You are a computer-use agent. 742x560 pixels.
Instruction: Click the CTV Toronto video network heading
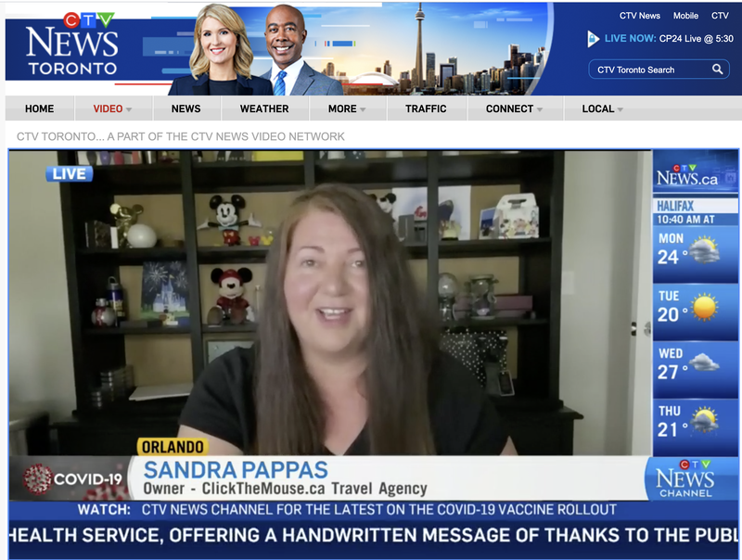point(181,136)
